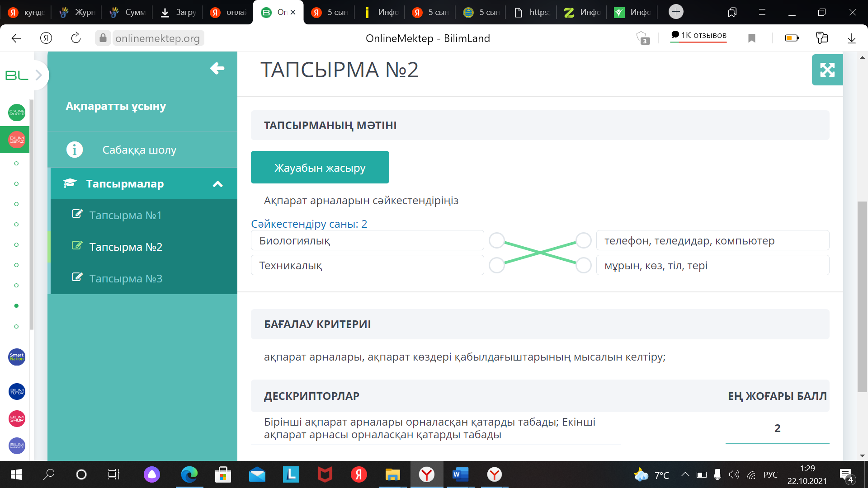
Task: Expand the BL side panel arrow
Action: [39, 75]
